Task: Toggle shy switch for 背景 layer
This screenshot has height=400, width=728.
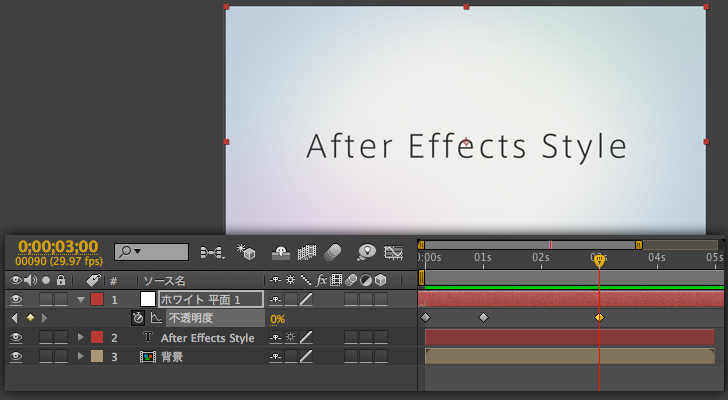Action: [276, 356]
